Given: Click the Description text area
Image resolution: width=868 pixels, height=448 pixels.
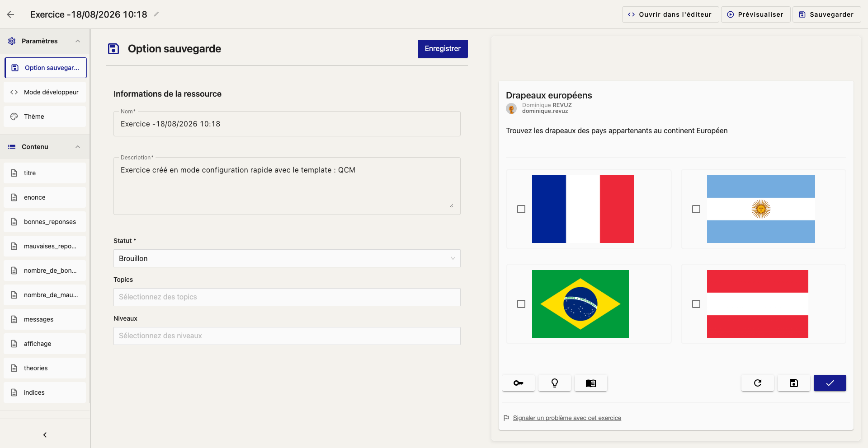Looking at the screenshot, I should coord(287,186).
